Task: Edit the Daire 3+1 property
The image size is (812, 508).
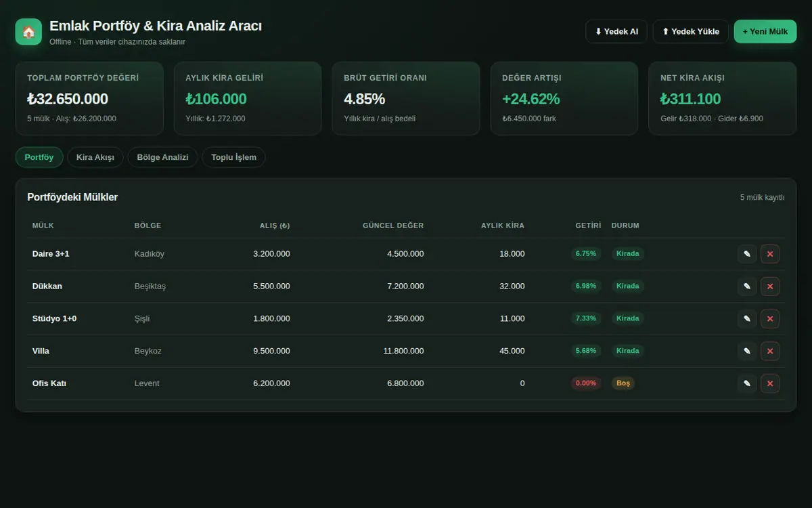Action: point(747,254)
